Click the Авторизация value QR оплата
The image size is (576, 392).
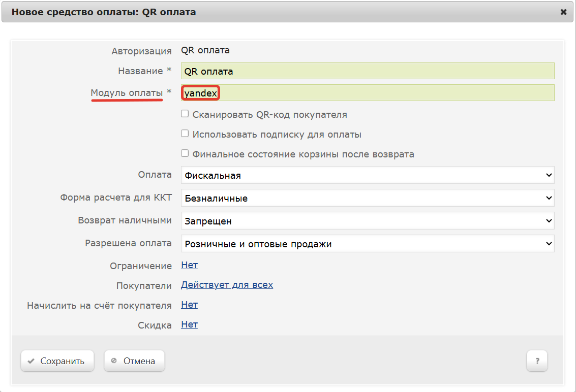pos(205,50)
